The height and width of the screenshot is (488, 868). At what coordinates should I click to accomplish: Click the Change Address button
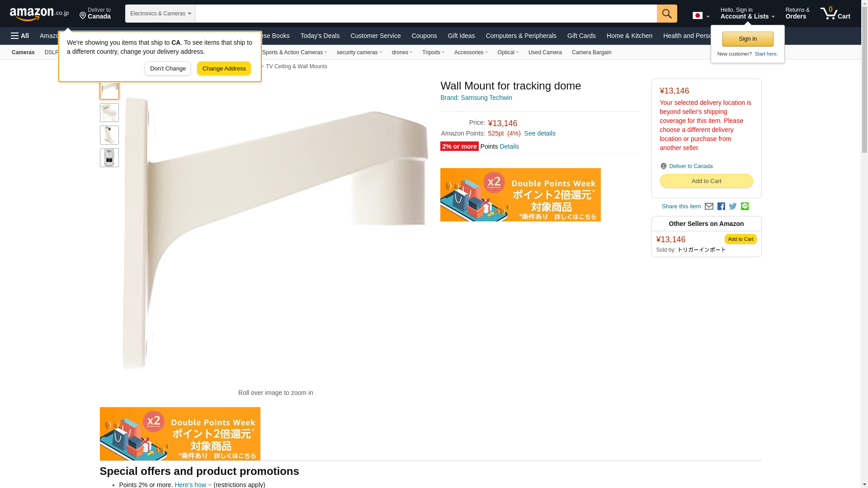224,69
